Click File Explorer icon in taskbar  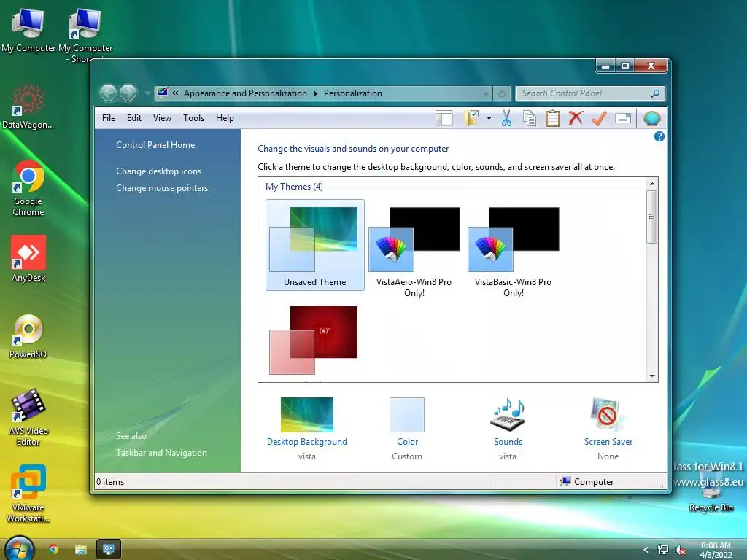[81, 550]
